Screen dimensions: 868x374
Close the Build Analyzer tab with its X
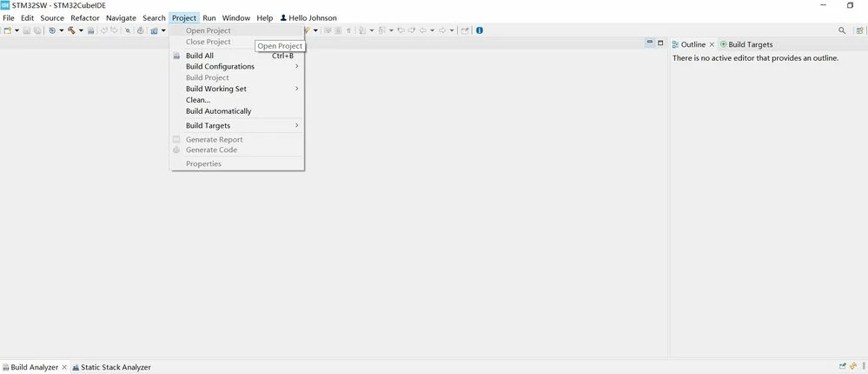(x=64, y=367)
